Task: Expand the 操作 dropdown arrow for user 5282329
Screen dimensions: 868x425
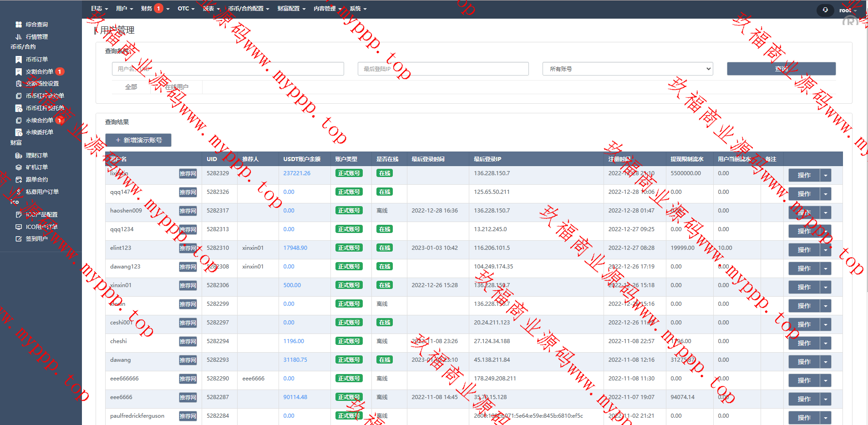Action: [x=825, y=175]
